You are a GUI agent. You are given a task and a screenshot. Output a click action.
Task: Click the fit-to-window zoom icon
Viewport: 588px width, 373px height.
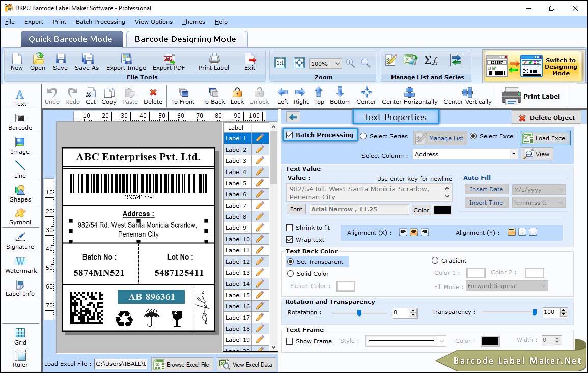(299, 63)
